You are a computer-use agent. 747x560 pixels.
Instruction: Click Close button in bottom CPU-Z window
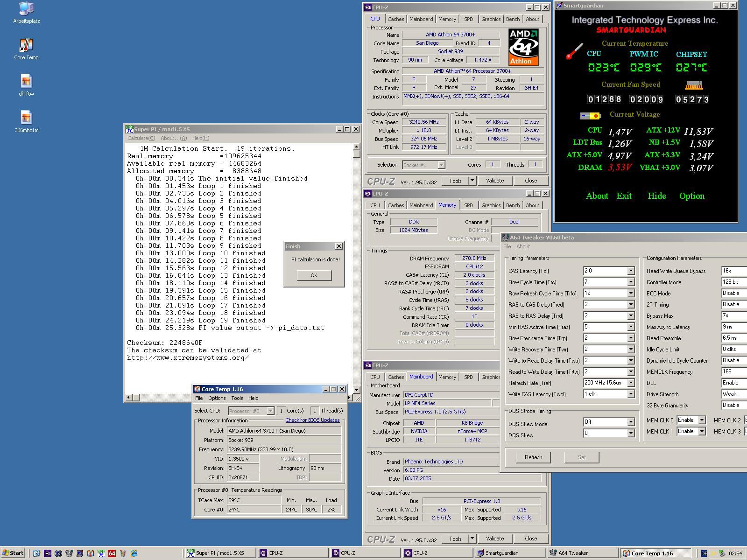click(531, 539)
